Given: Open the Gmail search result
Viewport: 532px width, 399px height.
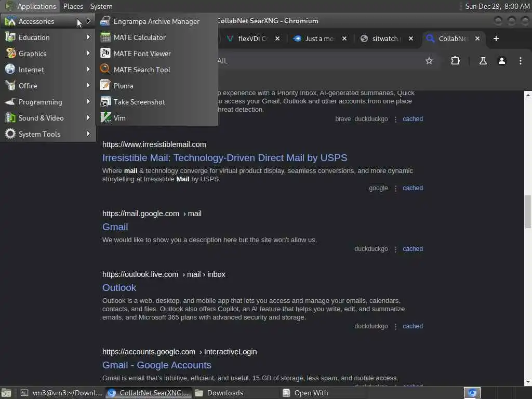Looking at the screenshot, I should [x=115, y=227].
